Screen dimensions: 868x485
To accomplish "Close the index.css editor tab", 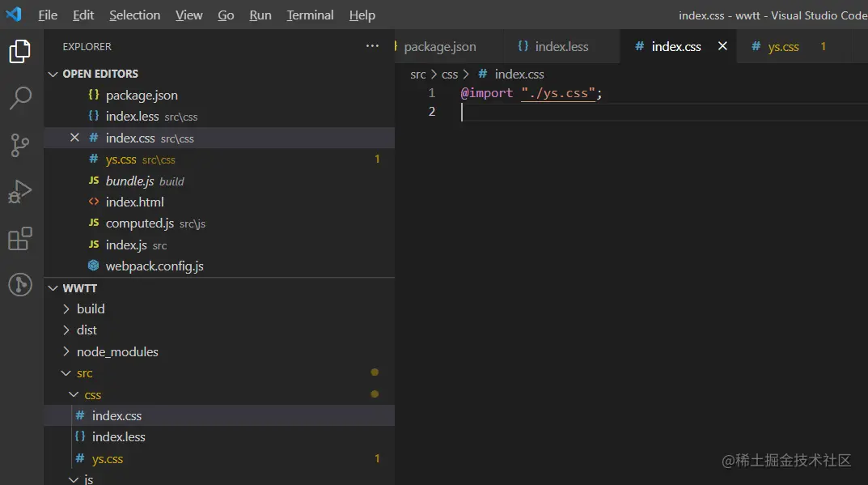I will 722,46.
